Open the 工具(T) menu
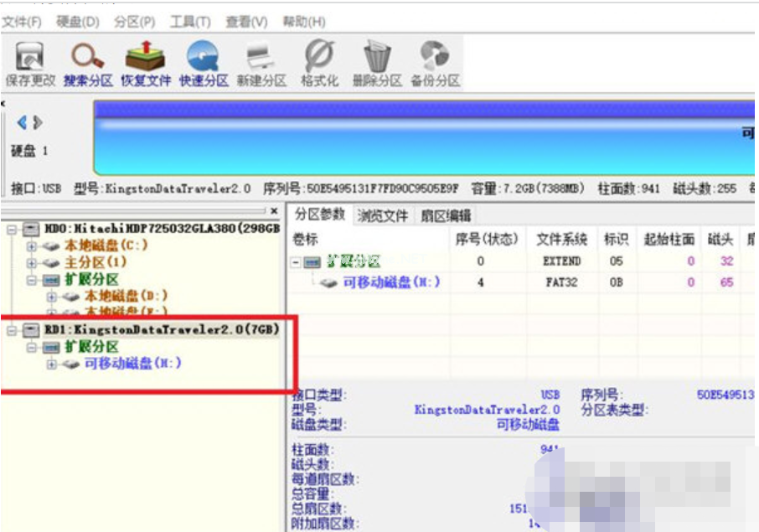The height and width of the screenshot is (532, 759). click(x=189, y=22)
